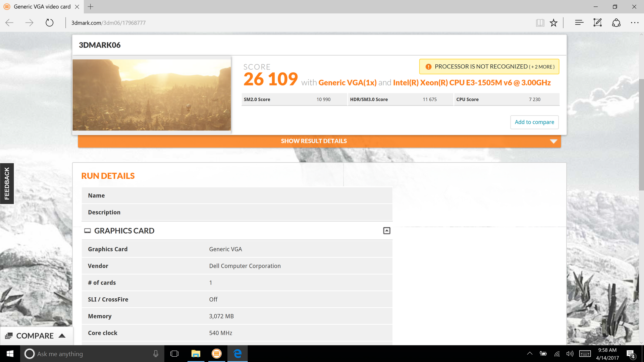The width and height of the screenshot is (644, 362).
Task: Click the browser Refresh icon
Action: point(49,23)
